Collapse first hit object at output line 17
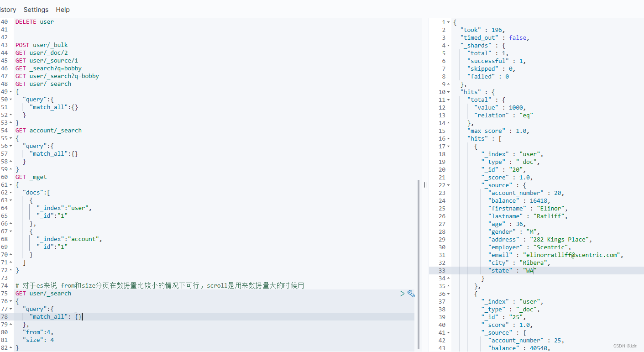Viewport: 644px width, 352px height. tap(448, 147)
